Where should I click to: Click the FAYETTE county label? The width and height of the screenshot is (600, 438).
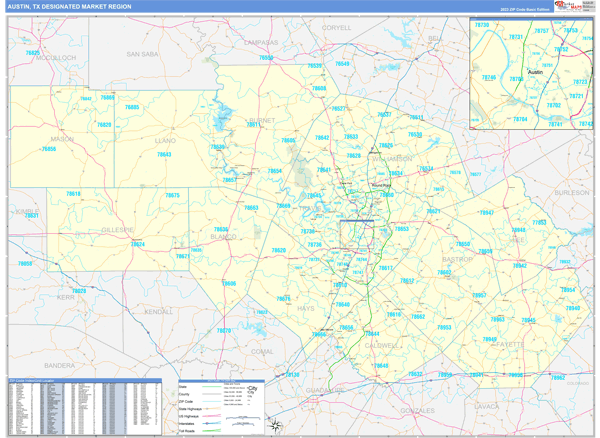point(510,344)
